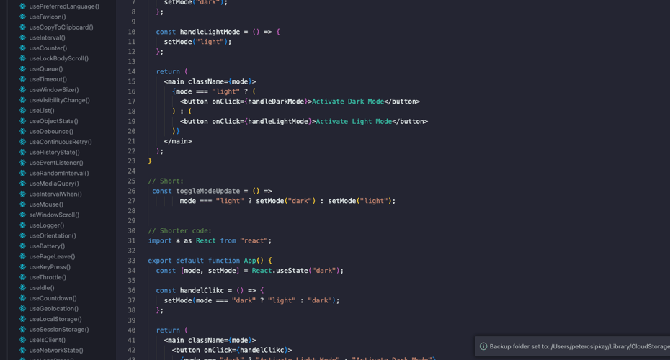670x360 pixels.
Task: Click handleLightMode on code line 10
Action: pyautogui.click(x=210, y=32)
